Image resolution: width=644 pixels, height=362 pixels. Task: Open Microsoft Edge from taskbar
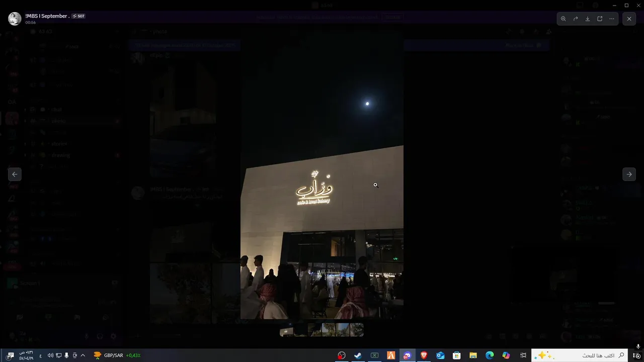(490, 355)
